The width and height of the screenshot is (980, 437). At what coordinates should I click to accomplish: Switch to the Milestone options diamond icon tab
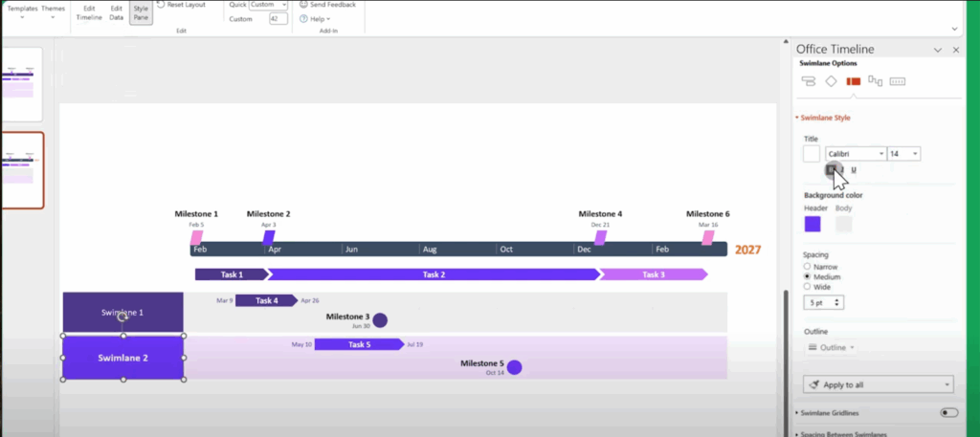tap(831, 81)
